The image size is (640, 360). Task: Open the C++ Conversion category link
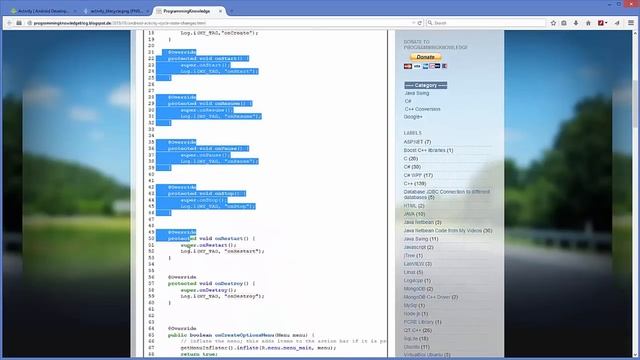[x=422, y=109]
